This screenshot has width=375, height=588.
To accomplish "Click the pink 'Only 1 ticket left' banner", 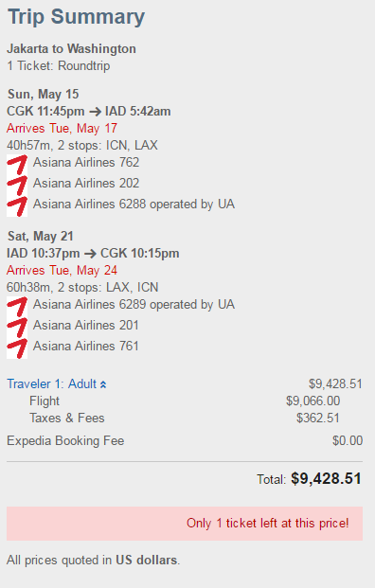I will 185,524.
